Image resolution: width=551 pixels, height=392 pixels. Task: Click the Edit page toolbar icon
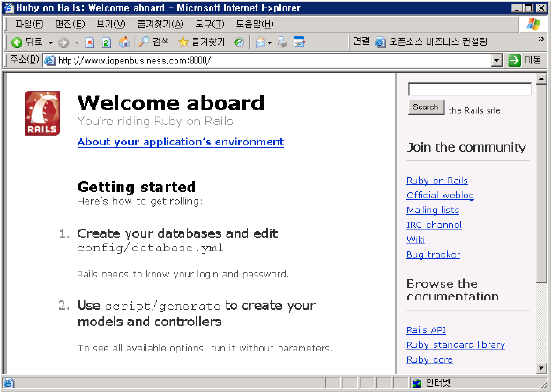(x=299, y=42)
